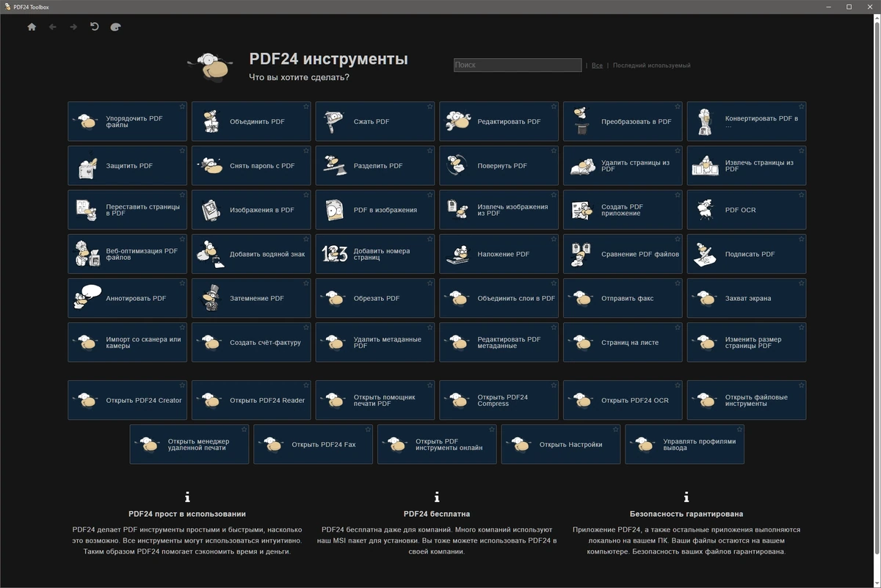Launch Открыть PDF24 OCR

pyautogui.click(x=623, y=400)
